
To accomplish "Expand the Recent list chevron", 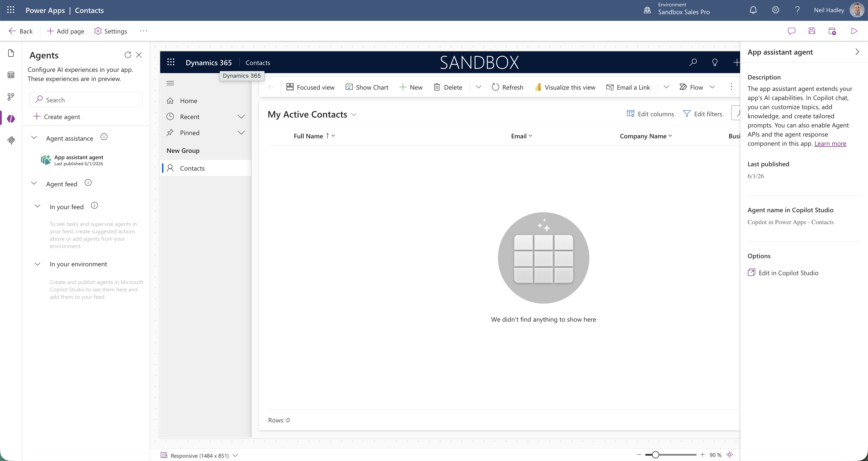I will (241, 117).
